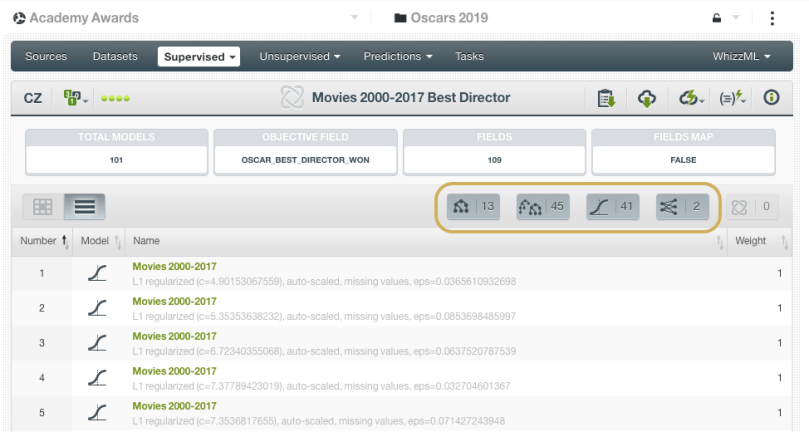
Task: Click the logistic regression icon in row 4
Action: 98,378
